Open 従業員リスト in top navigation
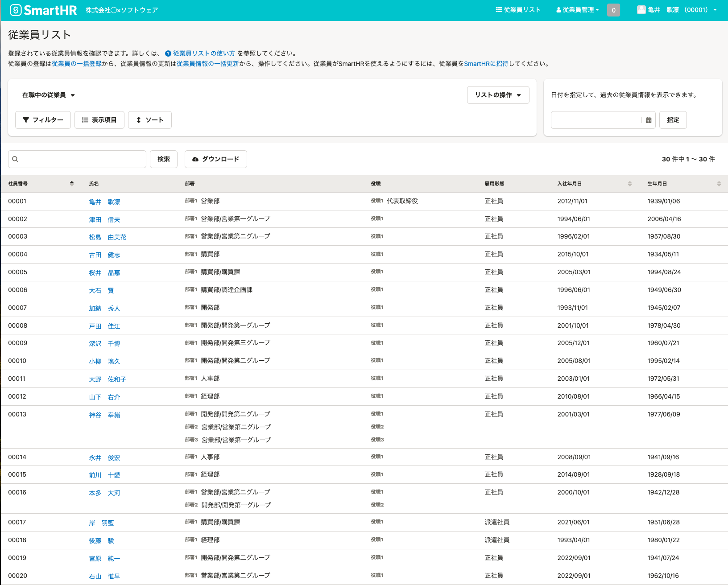Screen dimensions: 728x585 coord(518,10)
